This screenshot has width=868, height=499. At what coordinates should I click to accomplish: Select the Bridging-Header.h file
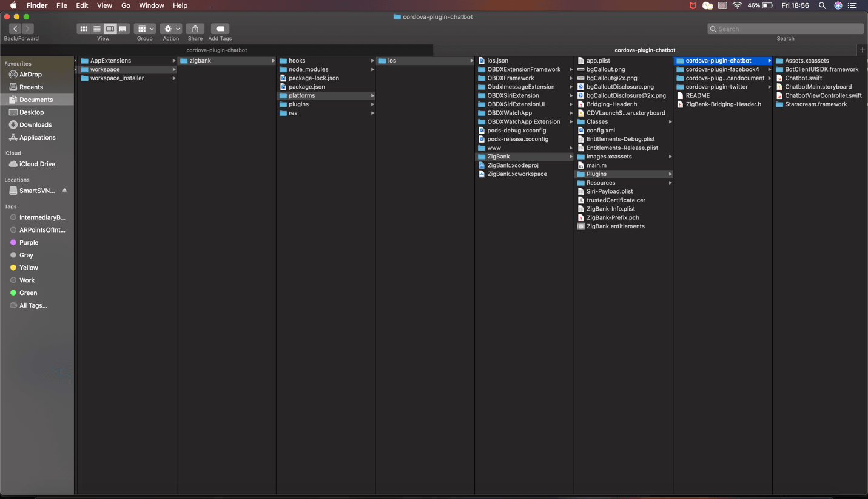(611, 104)
